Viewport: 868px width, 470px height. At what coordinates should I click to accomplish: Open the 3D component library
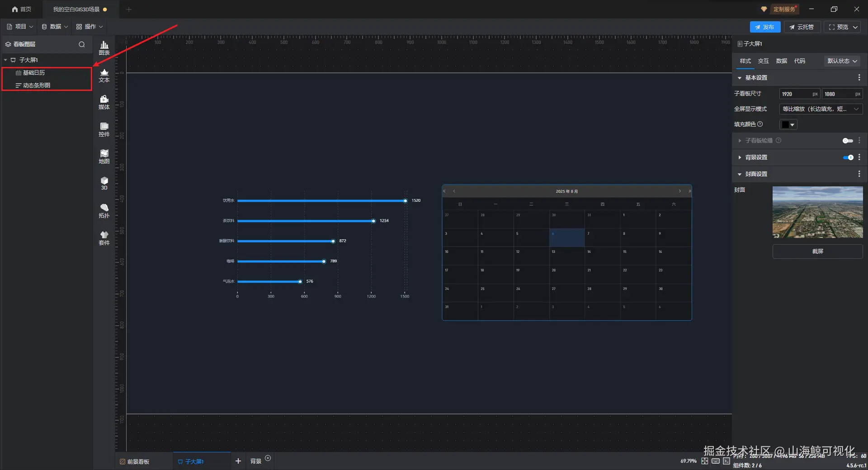click(104, 183)
